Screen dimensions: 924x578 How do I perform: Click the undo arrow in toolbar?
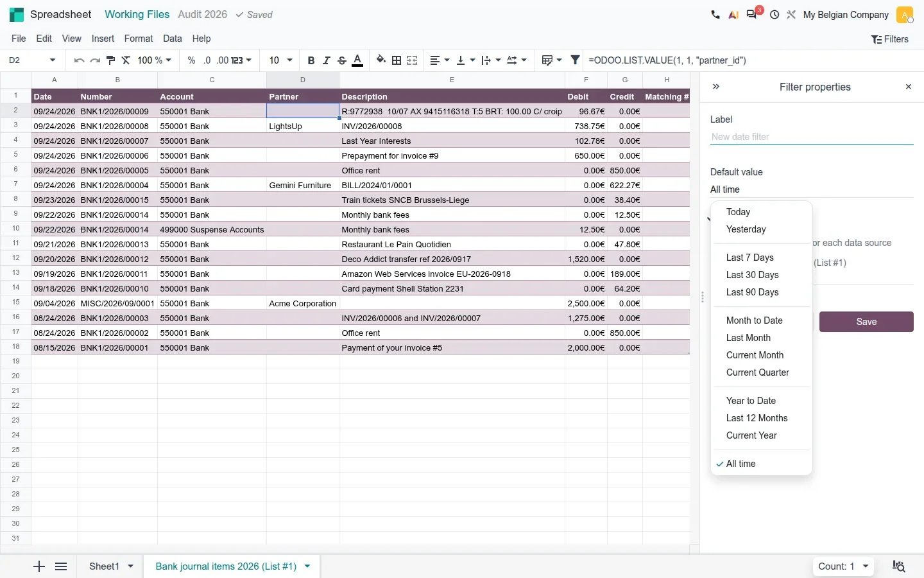coord(79,60)
